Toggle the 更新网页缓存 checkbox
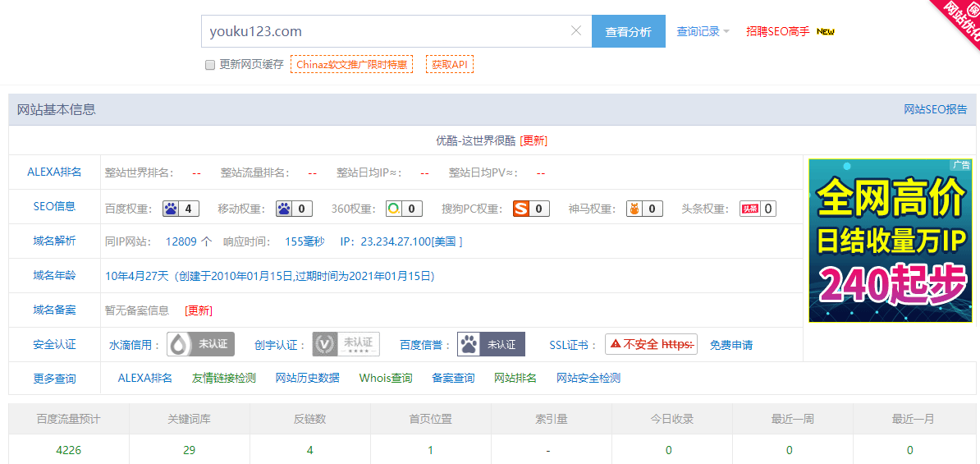The height and width of the screenshot is (464, 980). pos(210,64)
